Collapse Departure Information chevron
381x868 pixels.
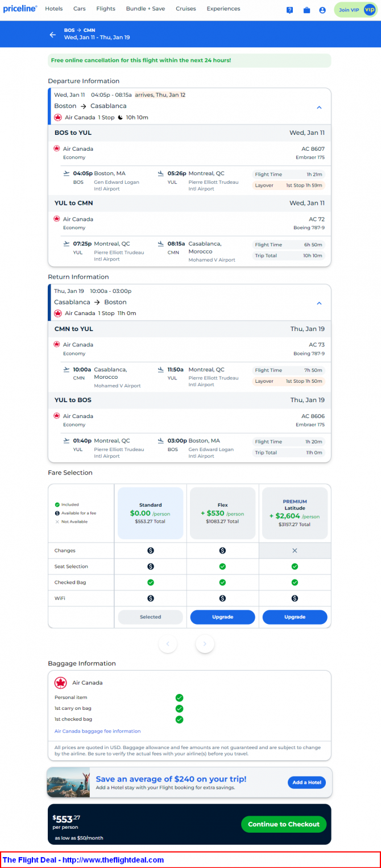(319, 108)
